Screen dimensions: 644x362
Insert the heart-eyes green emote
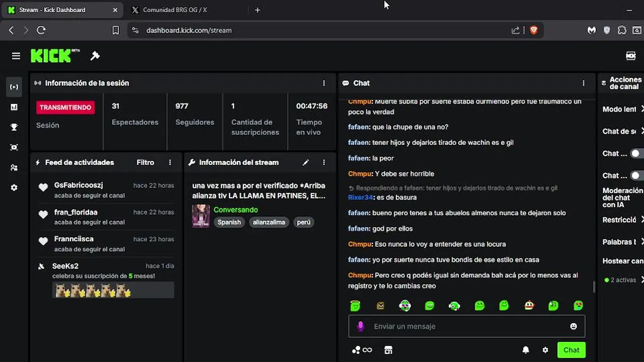(x=578, y=305)
